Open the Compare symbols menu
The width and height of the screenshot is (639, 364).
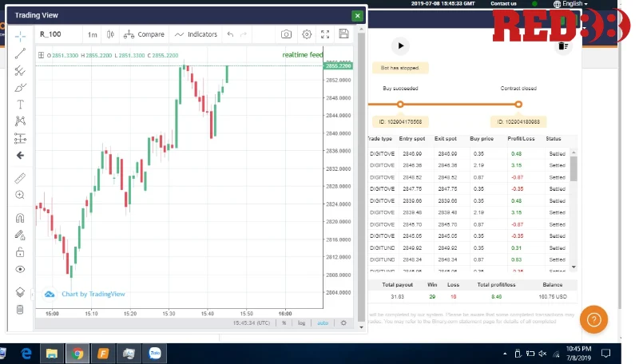(145, 34)
